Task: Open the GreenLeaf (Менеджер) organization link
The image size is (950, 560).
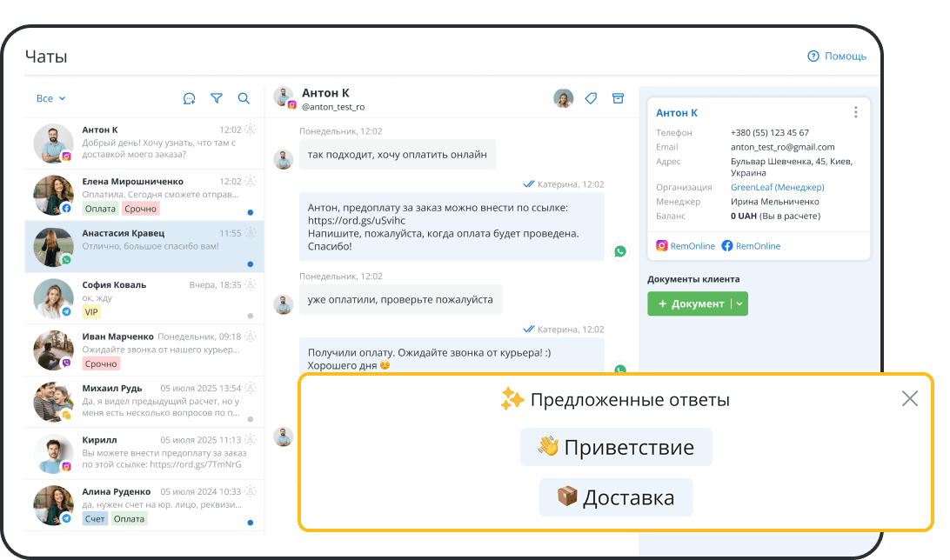Action: (x=777, y=186)
